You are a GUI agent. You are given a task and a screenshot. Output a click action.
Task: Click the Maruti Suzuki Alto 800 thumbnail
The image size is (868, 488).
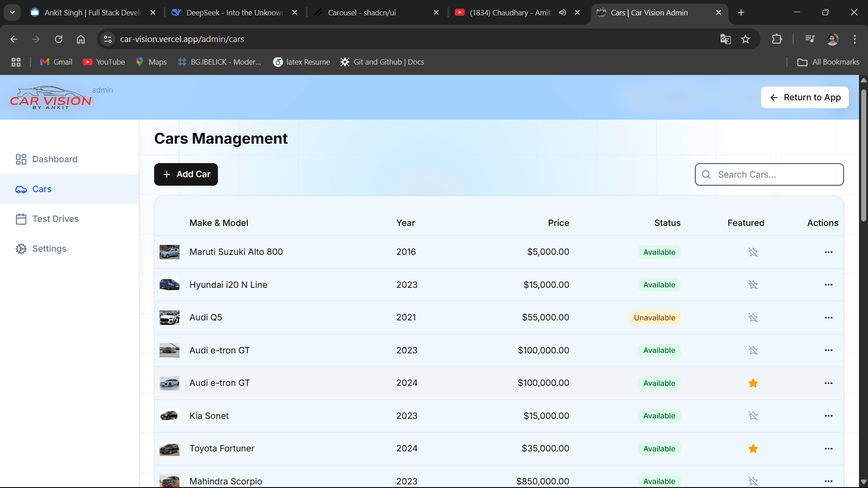click(x=170, y=252)
